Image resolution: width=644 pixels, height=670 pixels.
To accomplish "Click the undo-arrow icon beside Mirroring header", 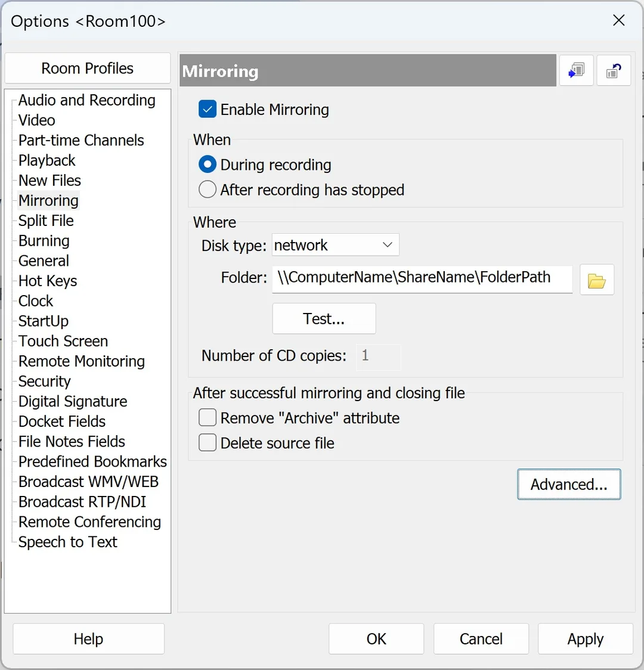I will pyautogui.click(x=614, y=70).
